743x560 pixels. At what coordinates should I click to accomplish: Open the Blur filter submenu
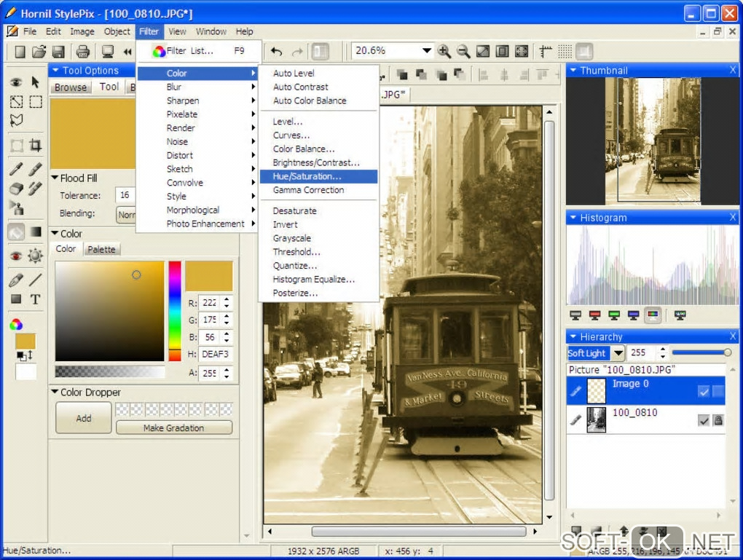pos(197,87)
